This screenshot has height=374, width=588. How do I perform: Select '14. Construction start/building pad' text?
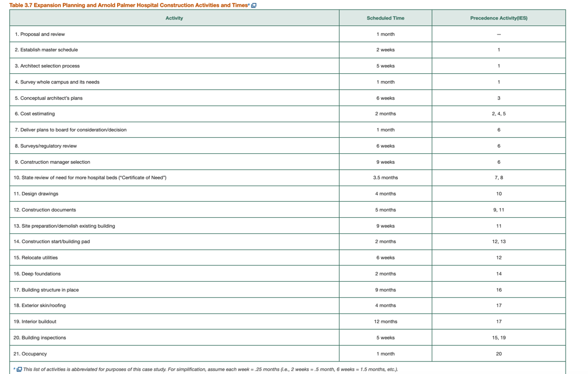[52, 241]
